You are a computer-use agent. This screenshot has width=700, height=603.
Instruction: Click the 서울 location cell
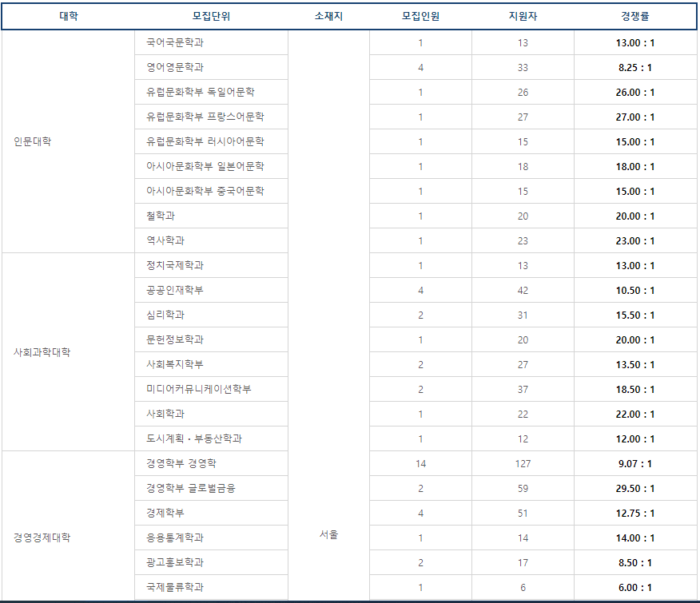coord(328,534)
